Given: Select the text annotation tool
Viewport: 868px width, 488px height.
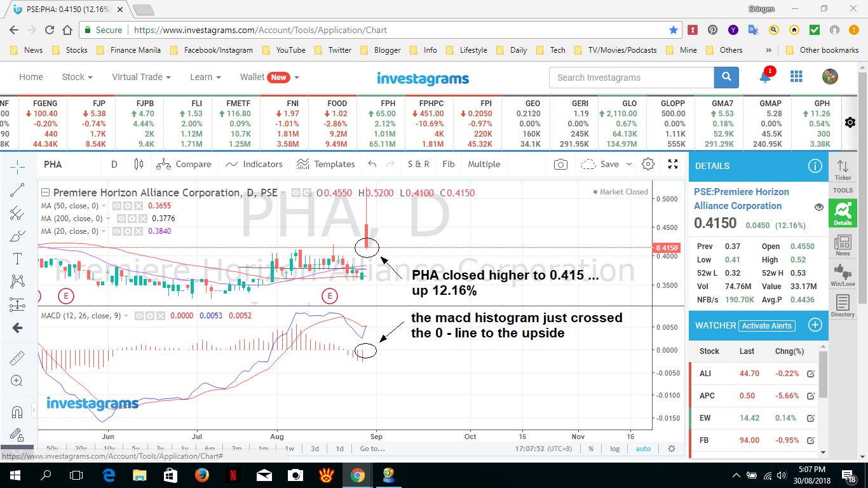Looking at the screenshot, I should [17, 259].
